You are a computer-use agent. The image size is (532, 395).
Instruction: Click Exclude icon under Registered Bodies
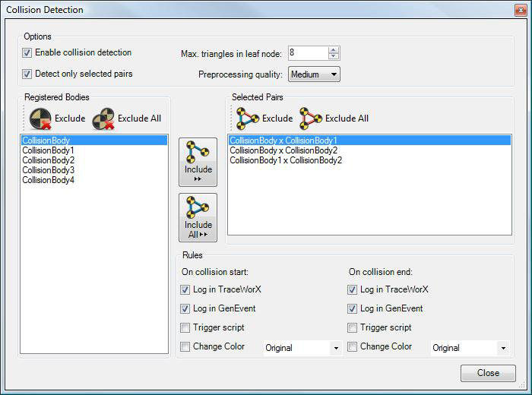(40, 118)
